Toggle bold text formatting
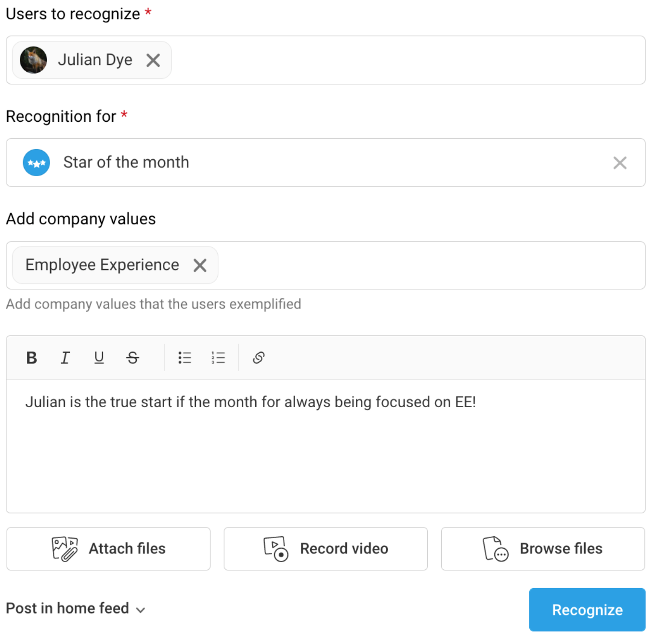This screenshot has height=644, width=655. click(x=32, y=358)
